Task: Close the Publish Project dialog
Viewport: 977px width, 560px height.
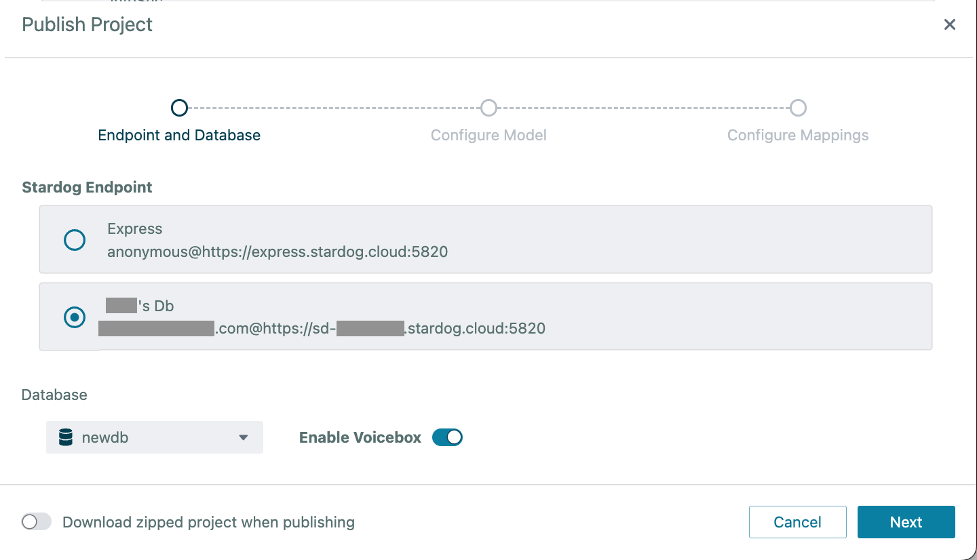Action: point(949,25)
